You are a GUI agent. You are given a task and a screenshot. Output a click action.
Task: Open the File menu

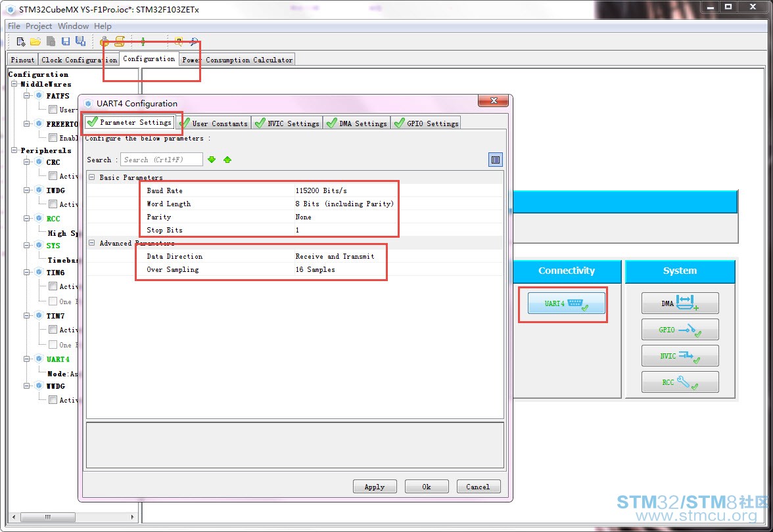tap(14, 26)
